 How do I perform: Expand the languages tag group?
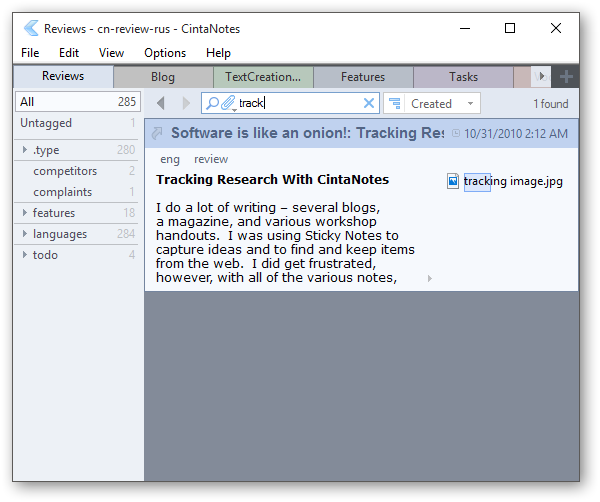[25, 233]
